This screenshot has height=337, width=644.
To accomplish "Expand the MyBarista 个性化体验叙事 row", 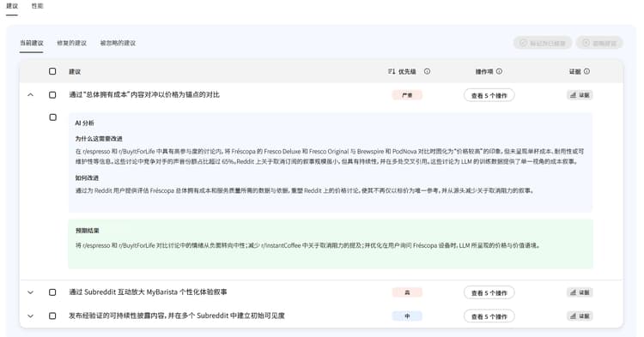I will point(30,292).
